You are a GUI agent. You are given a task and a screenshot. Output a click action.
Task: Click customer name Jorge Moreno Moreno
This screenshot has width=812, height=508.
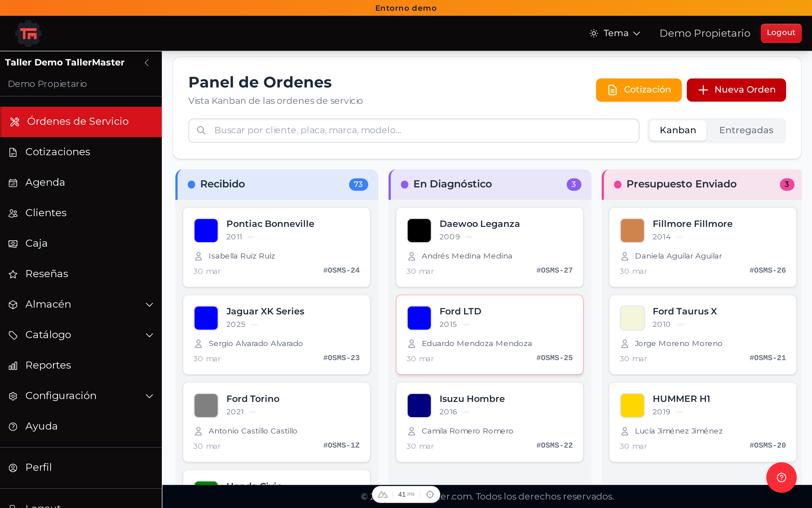click(678, 344)
